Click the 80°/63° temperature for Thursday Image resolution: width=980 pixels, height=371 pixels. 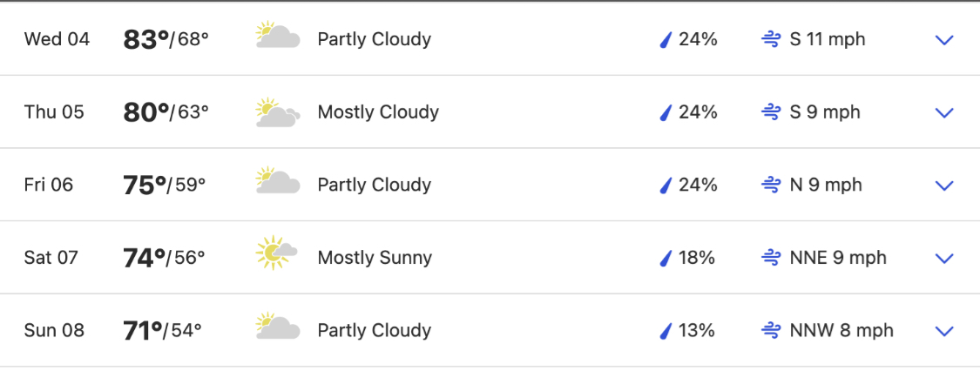(x=166, y=112)
